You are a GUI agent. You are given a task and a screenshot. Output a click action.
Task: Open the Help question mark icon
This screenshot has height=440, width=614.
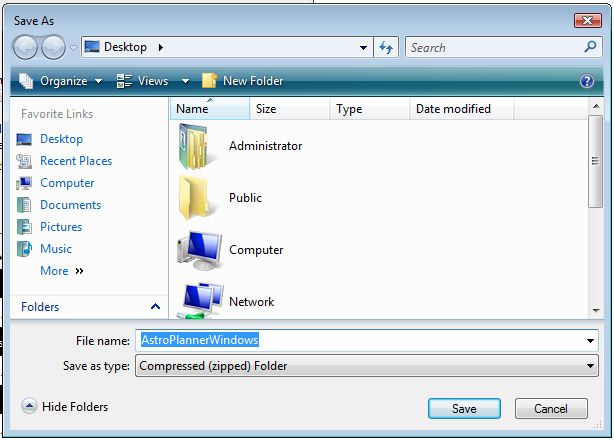click(587, 81)
